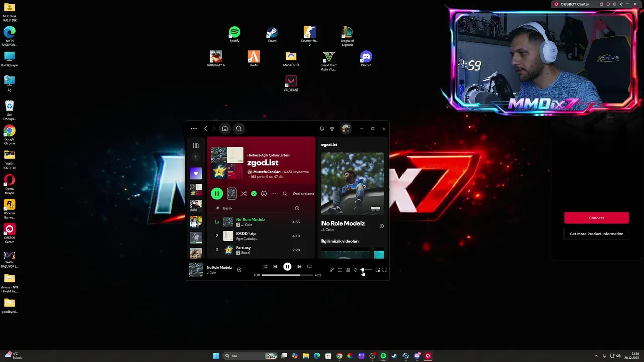Click the red Connect button in OBSBOT
Viewport: 644px width, 362px height.
596,218
